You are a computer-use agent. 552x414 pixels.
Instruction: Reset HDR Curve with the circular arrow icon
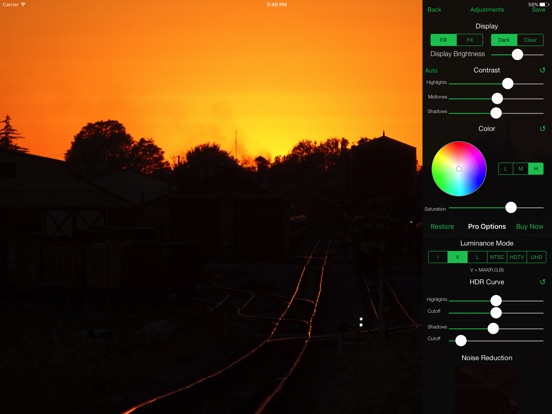[542, 282]
